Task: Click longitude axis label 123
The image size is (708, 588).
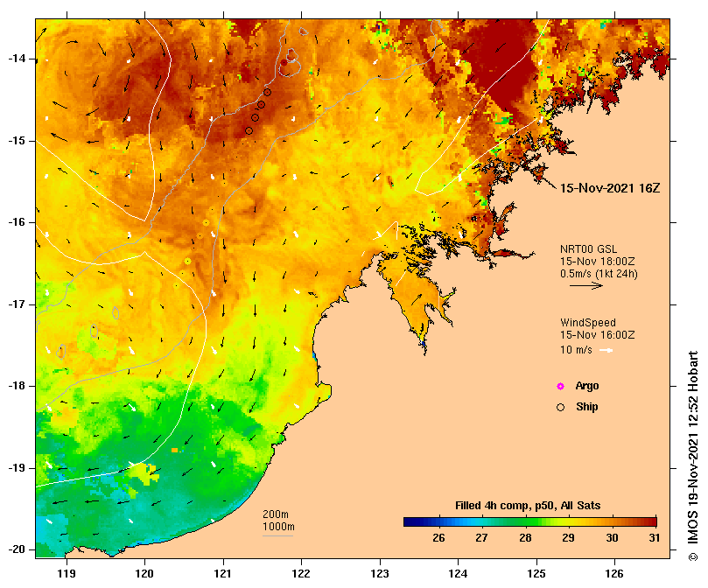Action: (x=380, y=574)
